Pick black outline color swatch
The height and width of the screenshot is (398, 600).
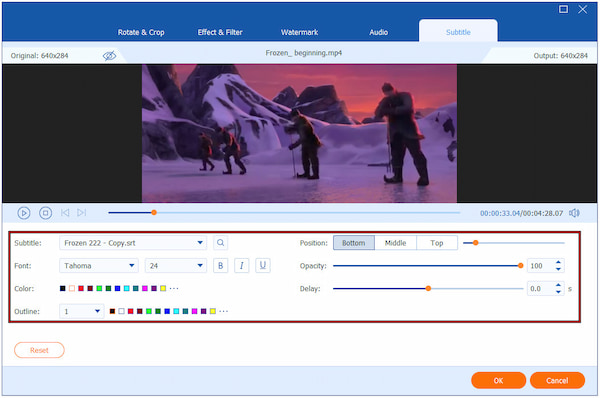pos(112,312)
